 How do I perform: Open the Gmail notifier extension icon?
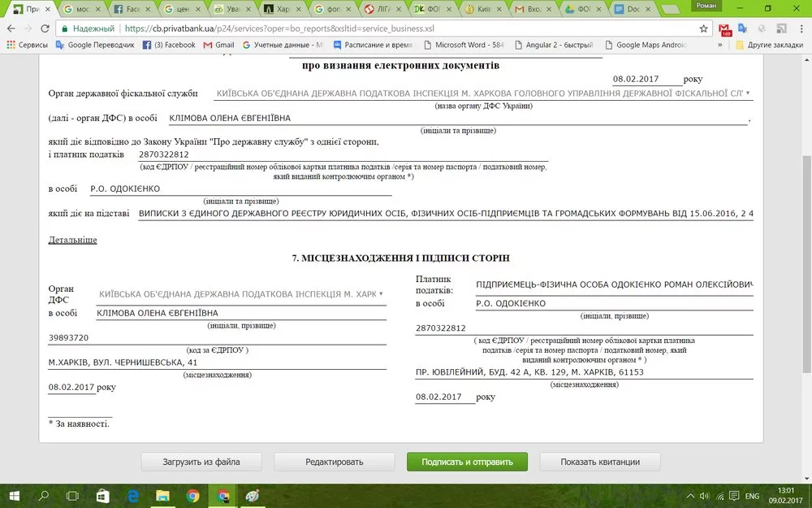(x=725, y=28)
